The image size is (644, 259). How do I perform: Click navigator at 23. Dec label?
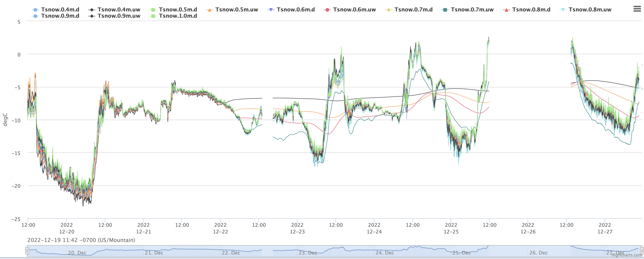coord(308,253)
